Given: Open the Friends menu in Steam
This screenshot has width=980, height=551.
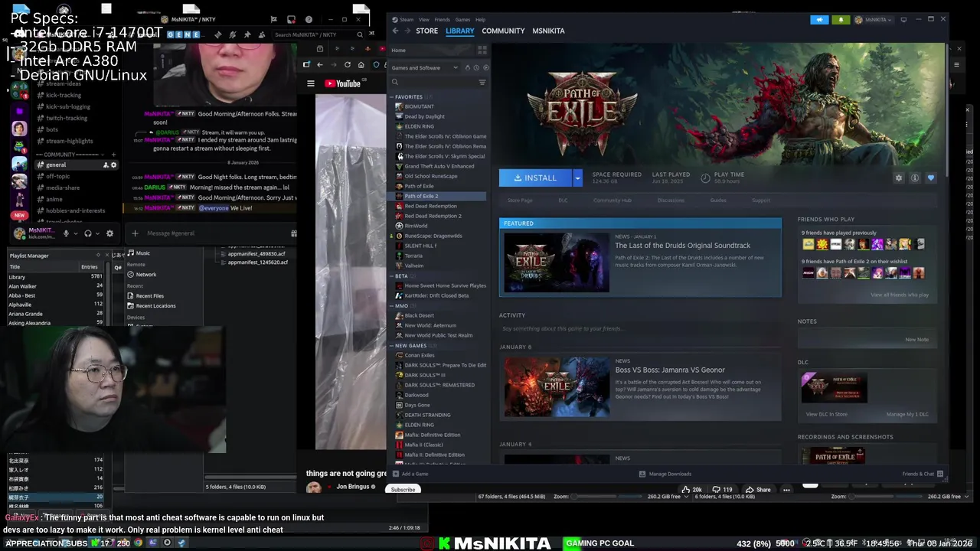Looking at the screenshot, I should point(443,20).
